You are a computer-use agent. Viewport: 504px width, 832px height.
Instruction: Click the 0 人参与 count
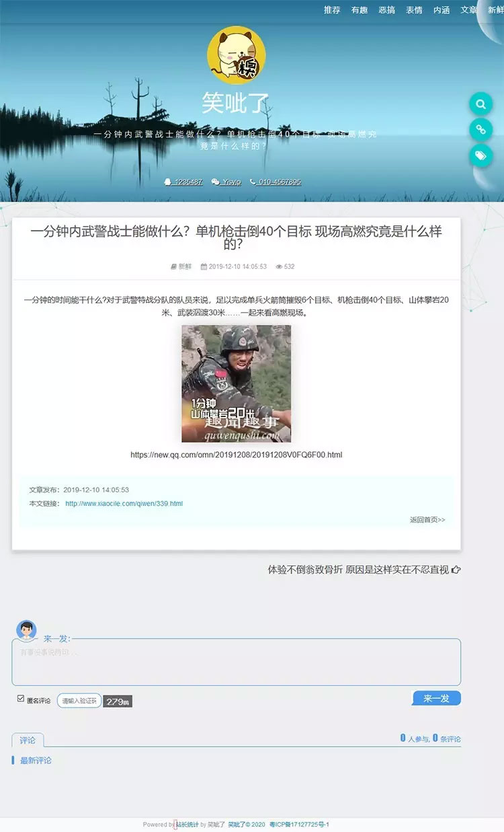tap(415, 739)
